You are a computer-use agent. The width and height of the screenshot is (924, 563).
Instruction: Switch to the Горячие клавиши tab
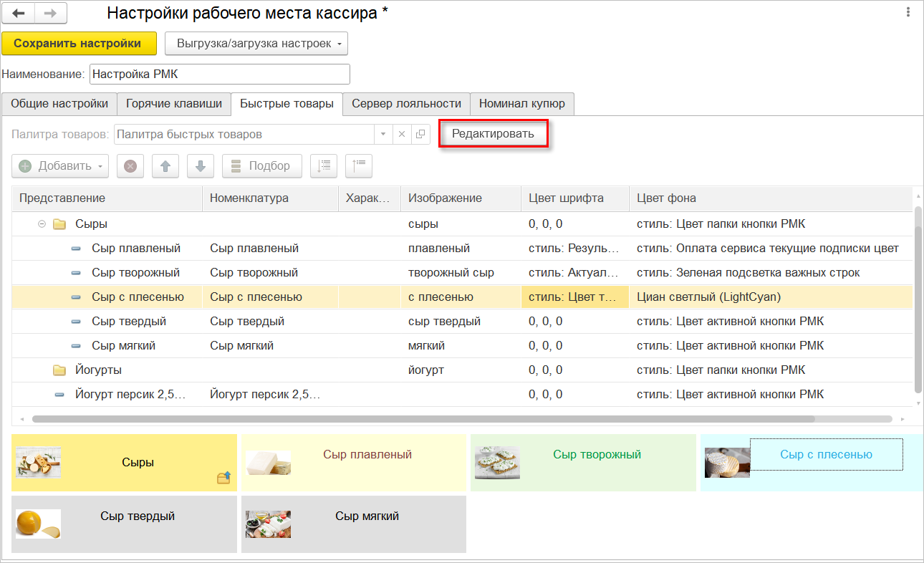pyautogui.click(x=174, y=104)
